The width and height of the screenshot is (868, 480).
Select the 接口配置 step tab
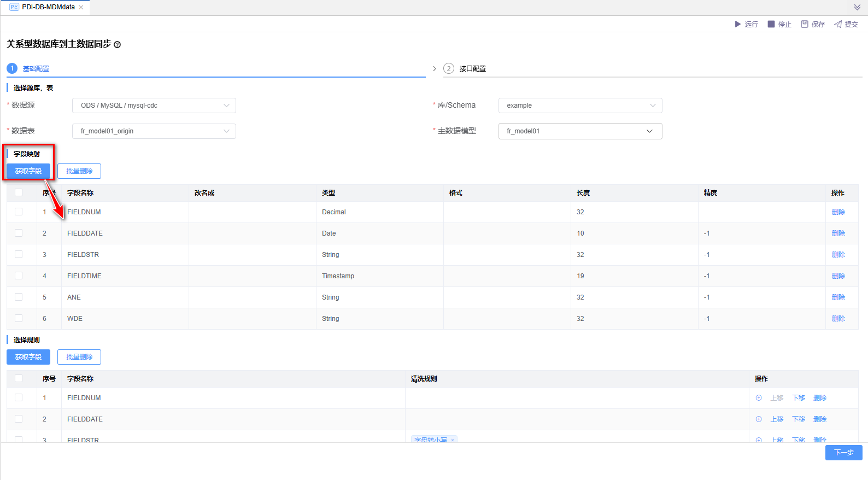(x=473, y=69)
